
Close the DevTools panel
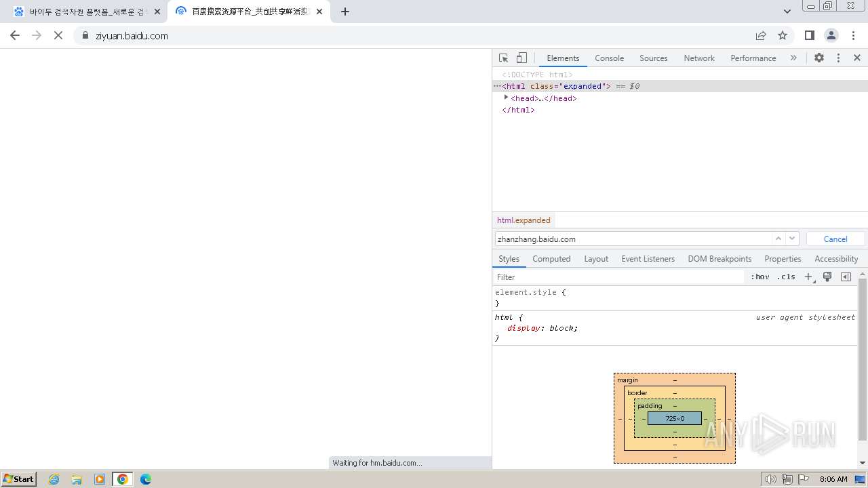857,58
